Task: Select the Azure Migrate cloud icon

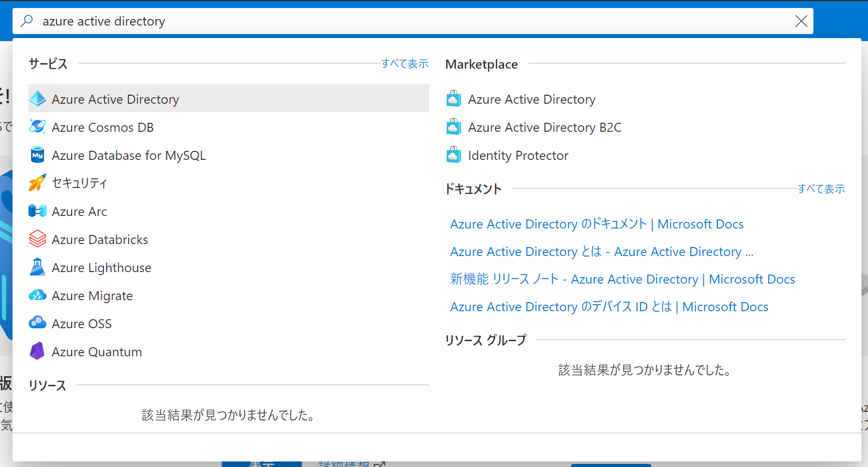Action: tap(38, 295)
